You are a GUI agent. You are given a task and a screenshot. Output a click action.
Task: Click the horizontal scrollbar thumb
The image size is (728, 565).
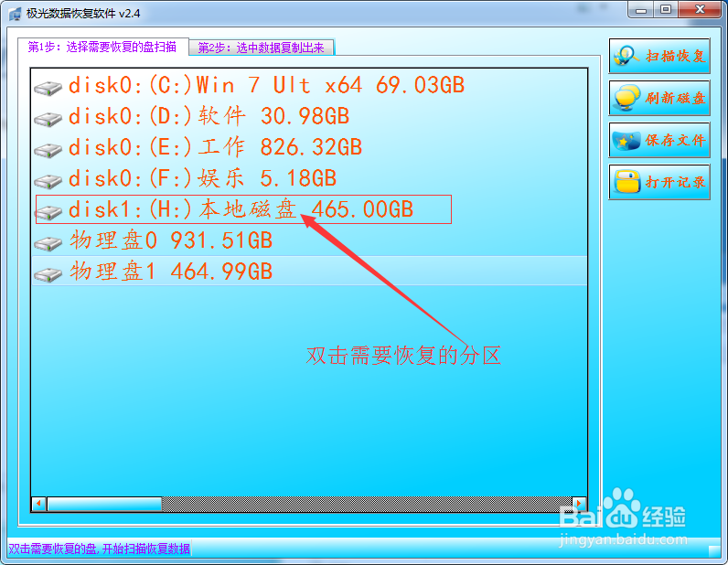[104, 504]
